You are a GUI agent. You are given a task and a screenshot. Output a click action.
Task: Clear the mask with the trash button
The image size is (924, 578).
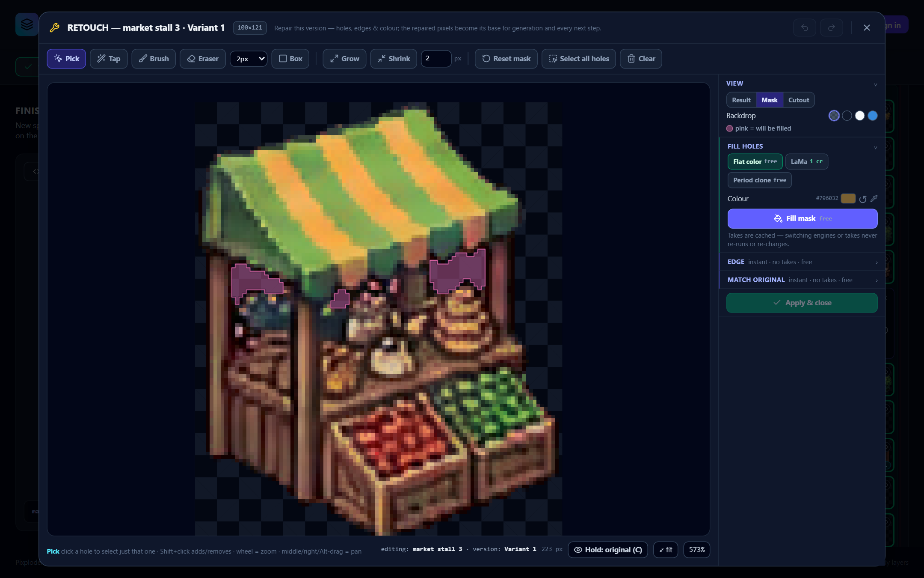(641, 59)
